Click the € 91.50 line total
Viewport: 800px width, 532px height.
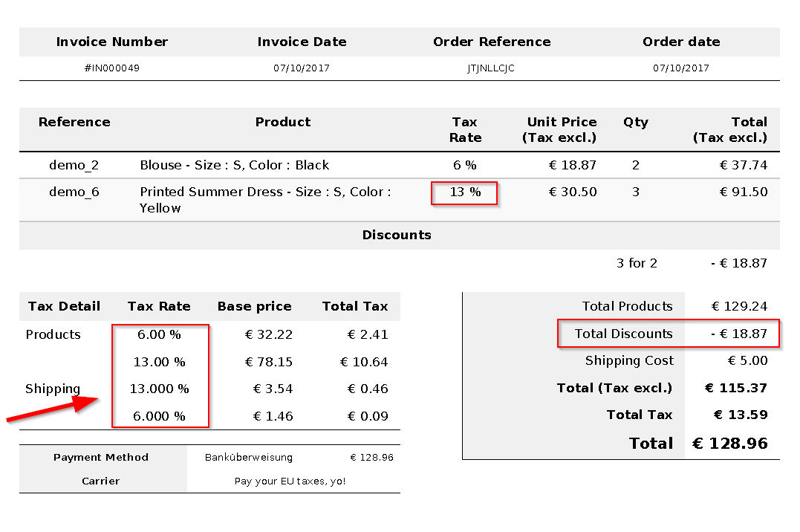[x=743, y=192]
